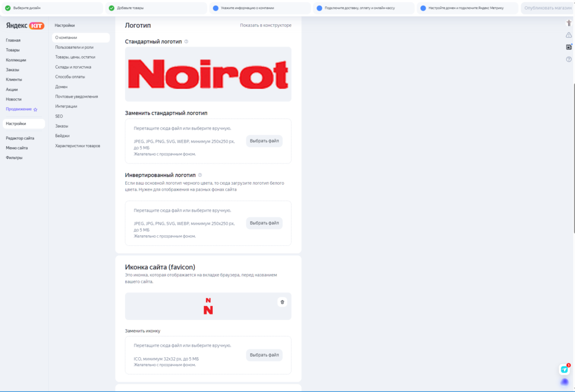Open the 'Выберите дизайн' onboarding step

[52, 8]
